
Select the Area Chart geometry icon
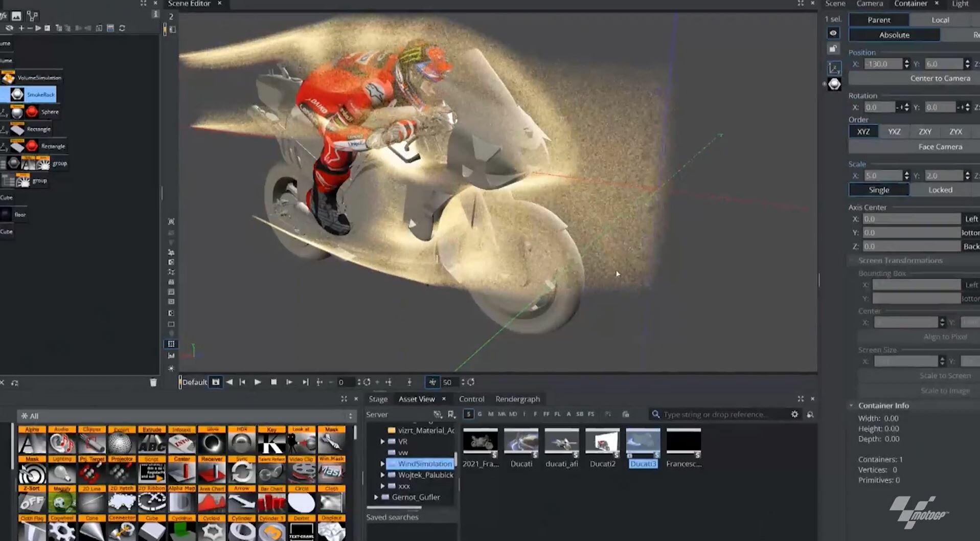tap(212, 500)
